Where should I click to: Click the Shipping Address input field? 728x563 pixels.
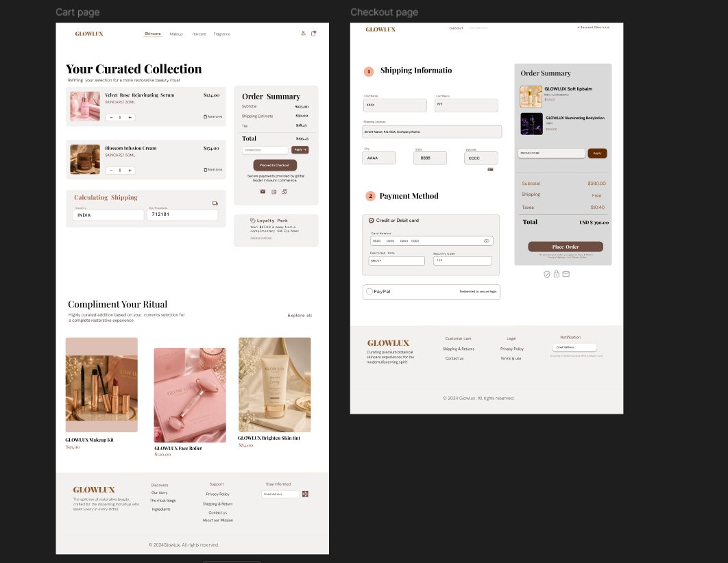pyautogui.click(x=432, y=132)
